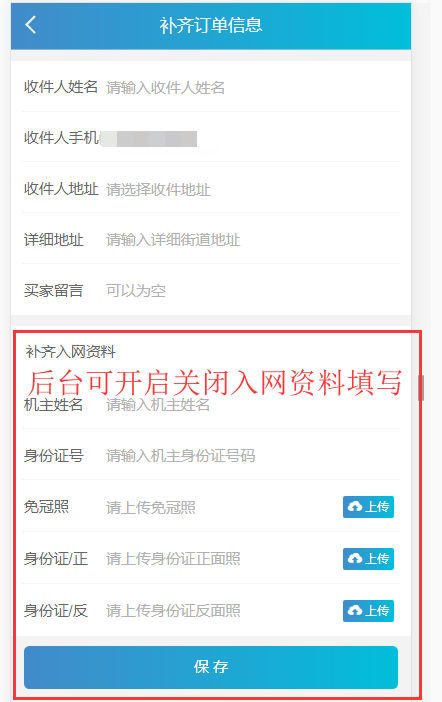Click the 请上传免冠照 placeholder text
The width and height of the screenshot is (442, 702).
(150, 507)
